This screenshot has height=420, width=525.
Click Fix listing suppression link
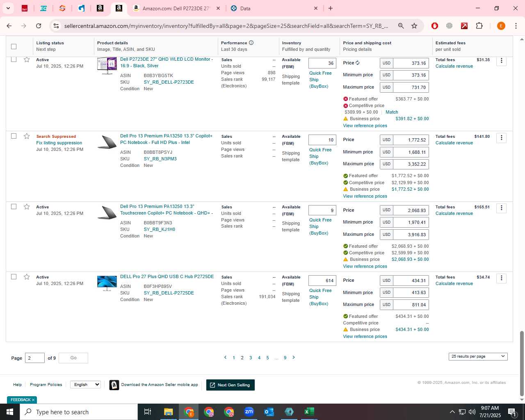click(x=59, y=143)
